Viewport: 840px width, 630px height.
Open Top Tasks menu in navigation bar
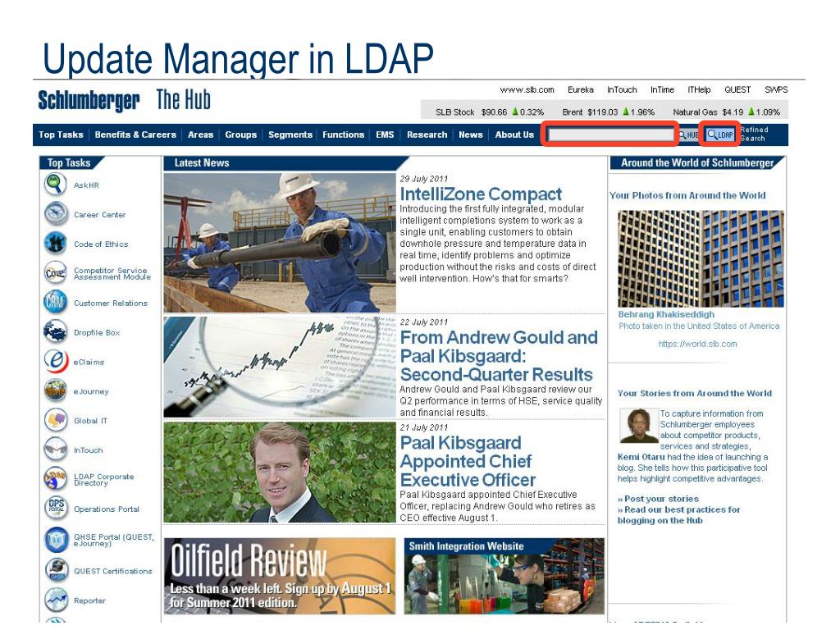[61, 135]
